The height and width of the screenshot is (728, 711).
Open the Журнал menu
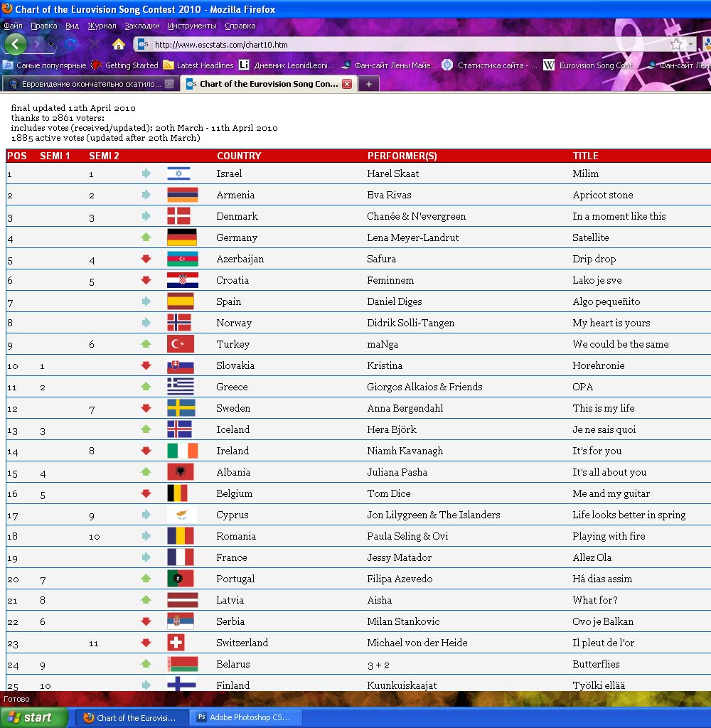pyautogui.click(x=102, y=26)
